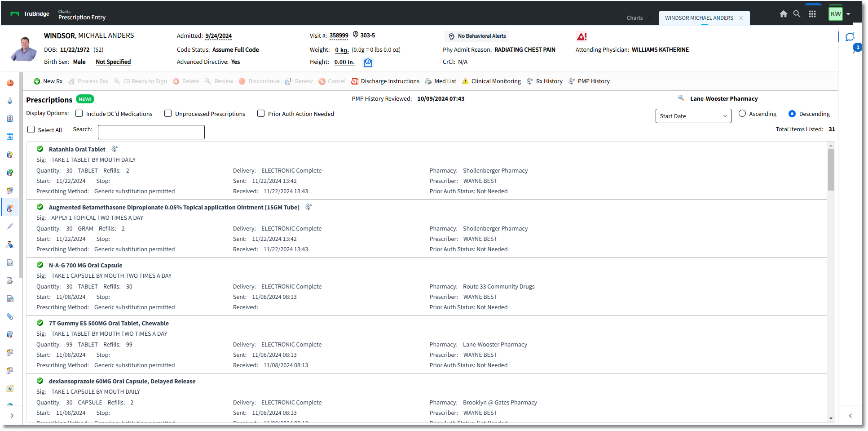Click the prescription Search field

coord(151,132)
